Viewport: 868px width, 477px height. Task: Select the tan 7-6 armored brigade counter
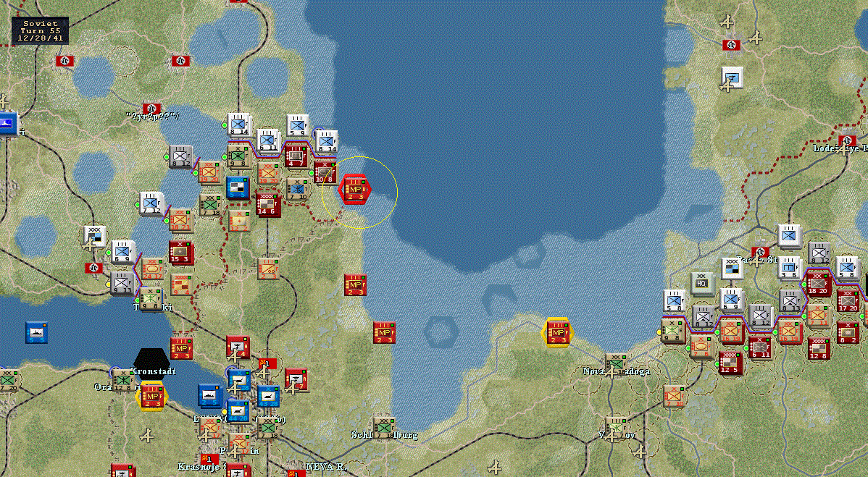click(701, 347)
